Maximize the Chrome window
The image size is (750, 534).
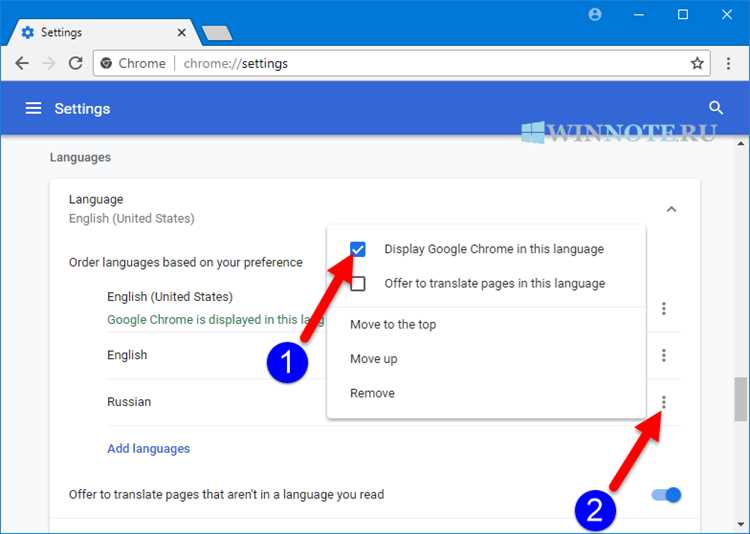pos(683,14)
